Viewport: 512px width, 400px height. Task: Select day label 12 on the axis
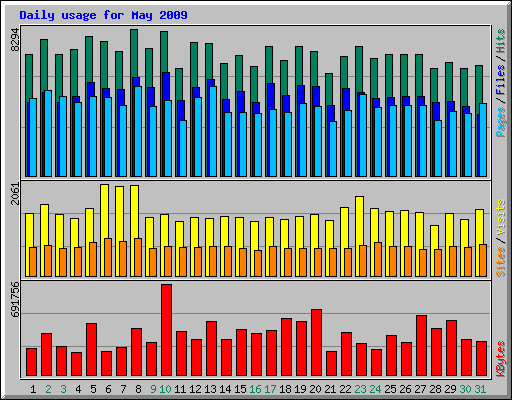coord(195,389)
